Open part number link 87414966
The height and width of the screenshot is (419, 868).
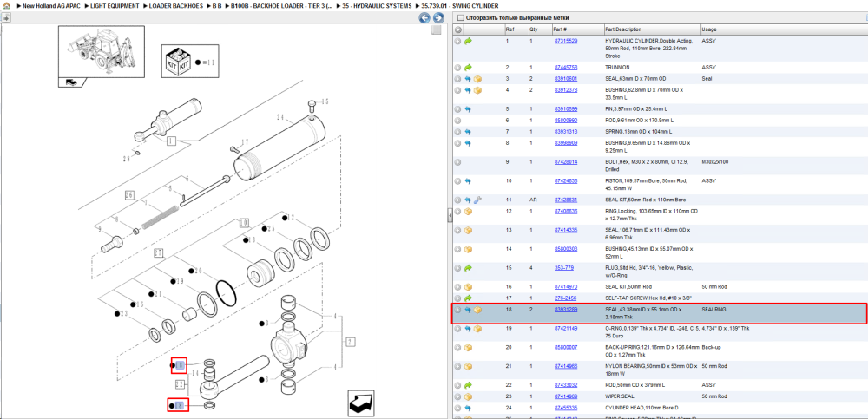(x=566, y=366)
